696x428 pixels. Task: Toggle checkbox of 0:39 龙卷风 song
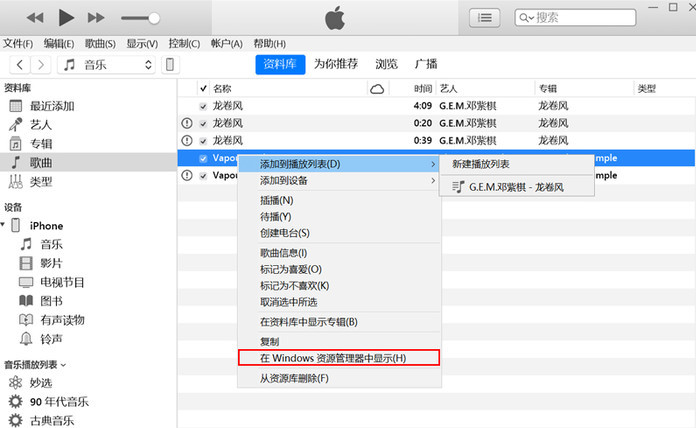click(204, 140)
